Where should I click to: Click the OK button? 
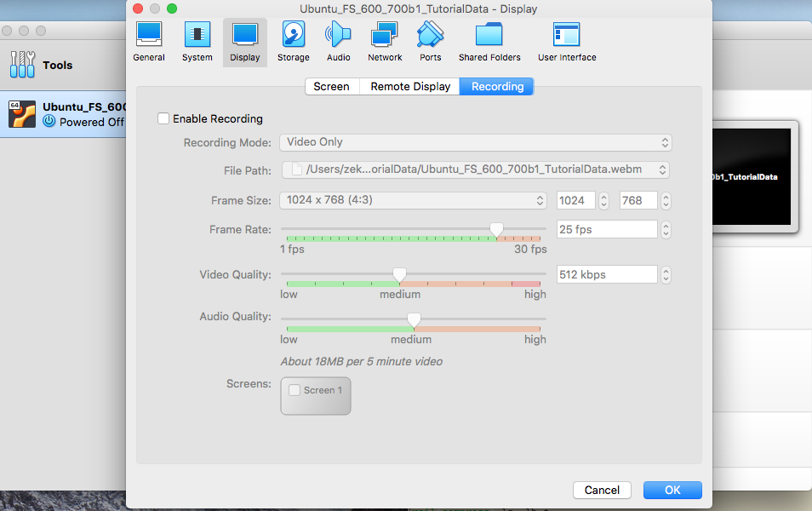[x=672, y=490]
